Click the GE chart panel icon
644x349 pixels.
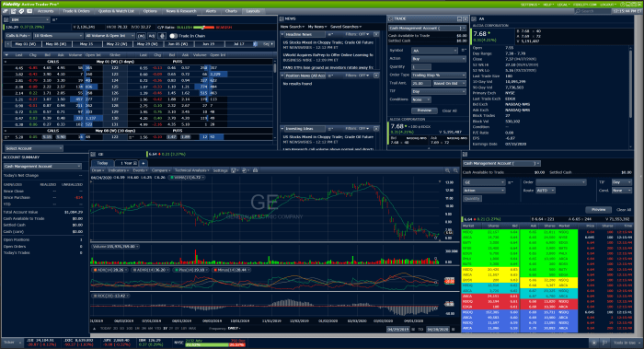tap(93, 154)
